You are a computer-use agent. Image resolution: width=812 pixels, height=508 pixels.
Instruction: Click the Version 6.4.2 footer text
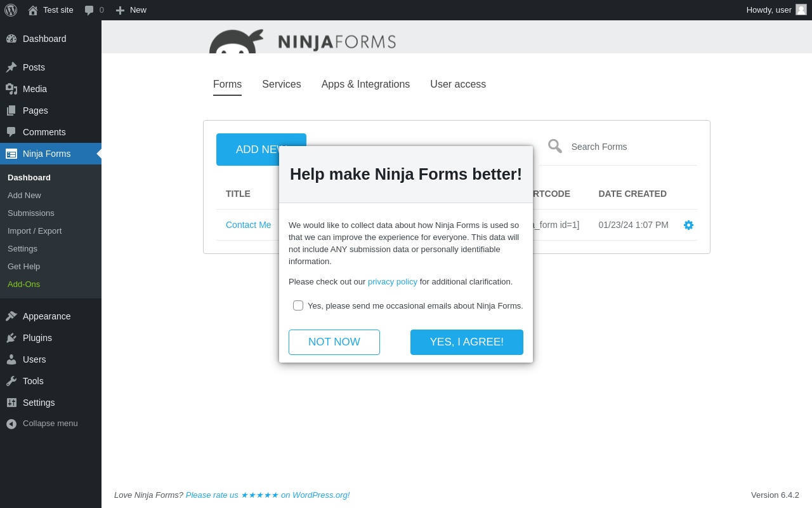pos(775,495)
